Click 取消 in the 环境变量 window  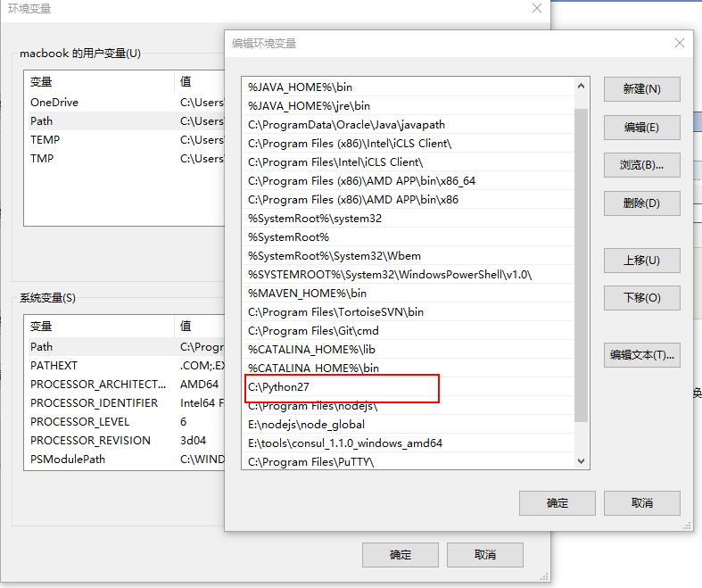click(x=485, y=555)
